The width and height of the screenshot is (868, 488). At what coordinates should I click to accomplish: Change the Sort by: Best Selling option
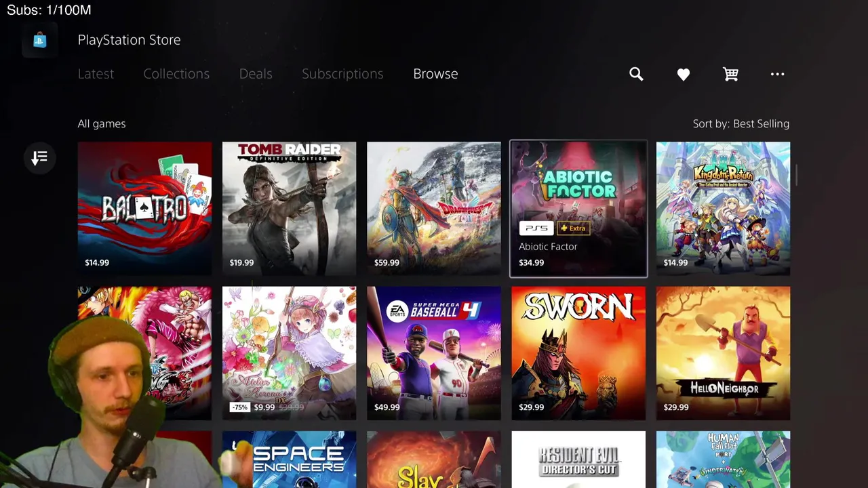click(741, 123)
